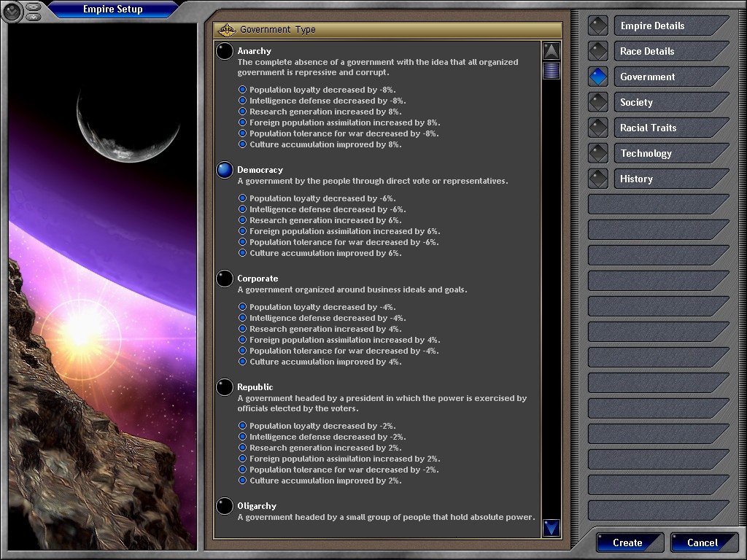Click the diamond indicator next to Racial Traits

598,128
